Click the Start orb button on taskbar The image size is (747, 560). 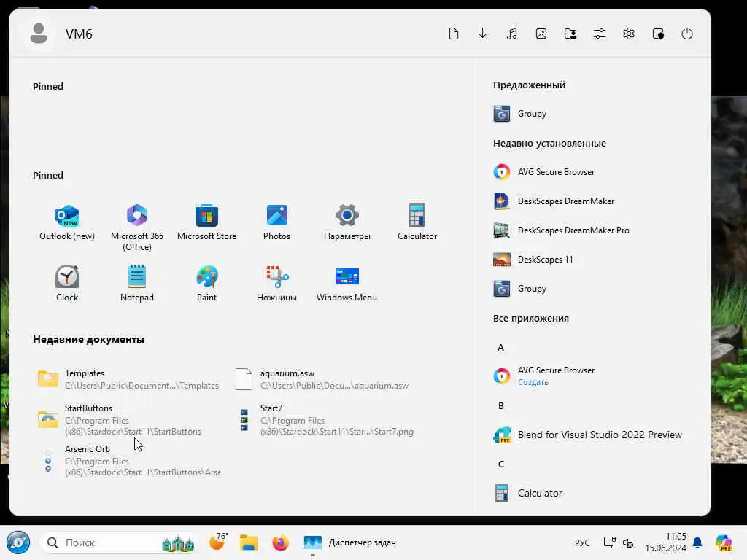point(18,542)
